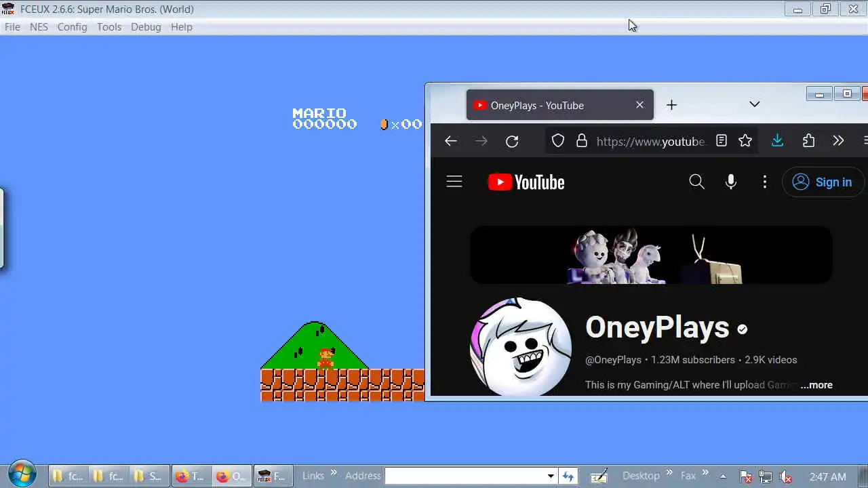Viewport: 868px width, 488px height.
Task: Expand channel description with ...more
Action: point(816,385)
